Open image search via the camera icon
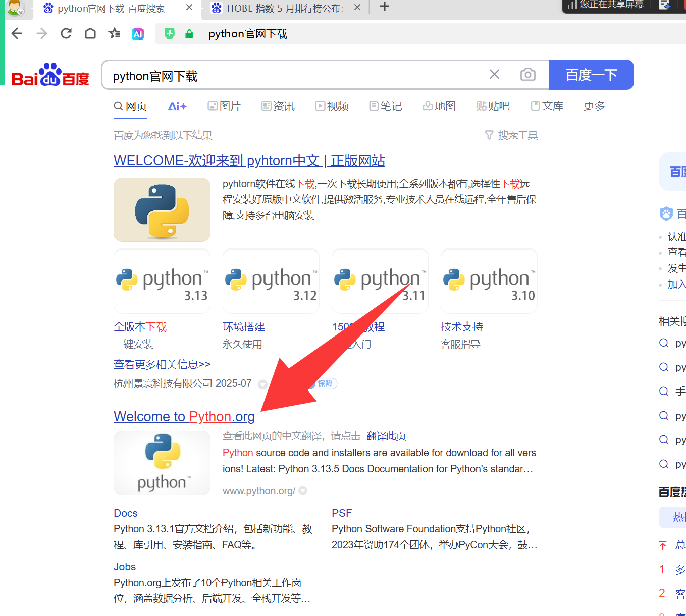The height and width of the screenshot is (616, 686). (x=528, y=75)
